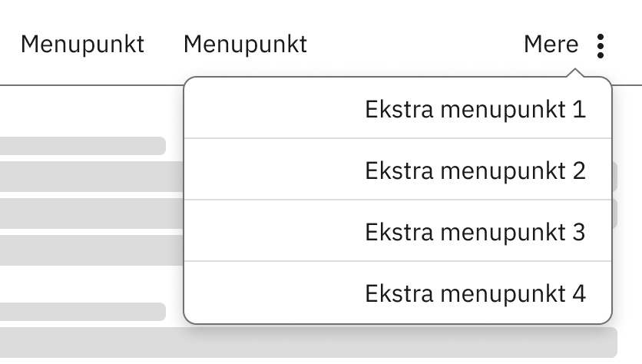Click the fourth gray placeholder bar from top
The height and width of the screenshot is (364, 642).
91,250
